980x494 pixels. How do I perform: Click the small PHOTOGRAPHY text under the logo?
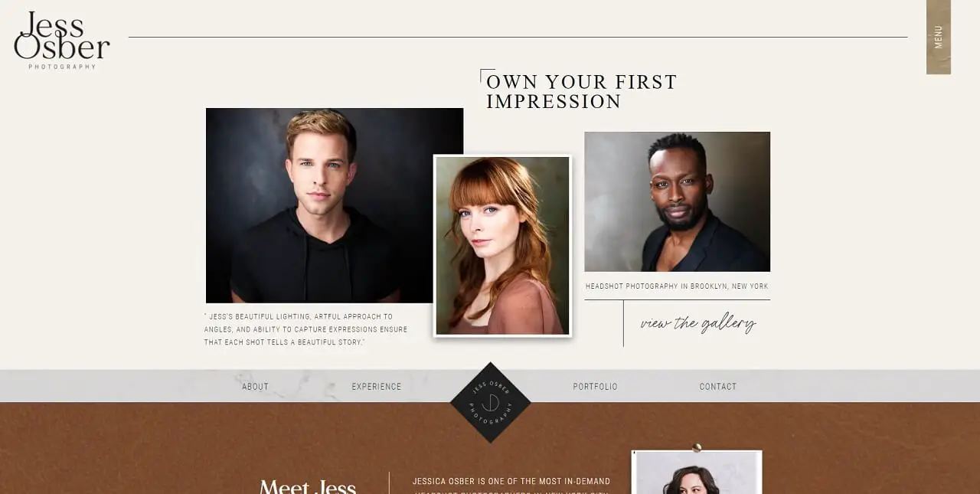(x=63, y=67)
